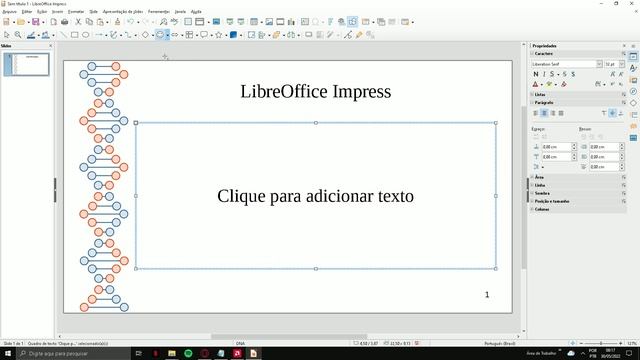Open the Editar menu
The width and height of the screenshot is (640, 360).
27,12
